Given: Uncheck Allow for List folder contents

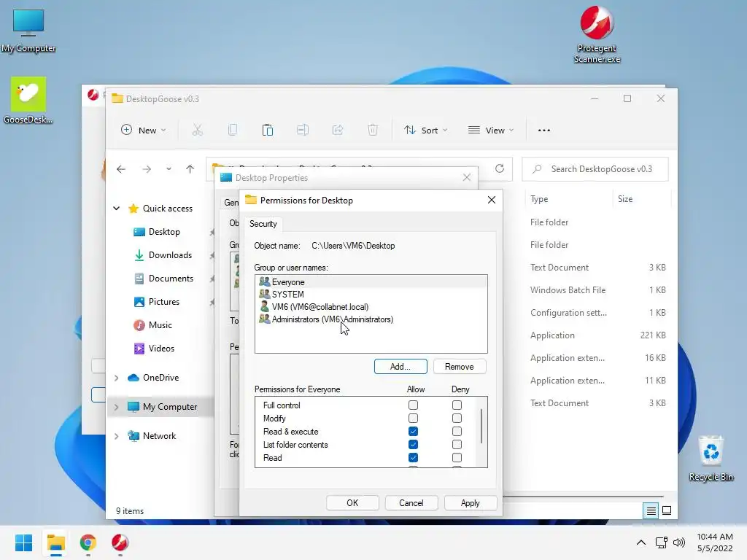Looking at the screenshot, I should click(x=413, y=444).
